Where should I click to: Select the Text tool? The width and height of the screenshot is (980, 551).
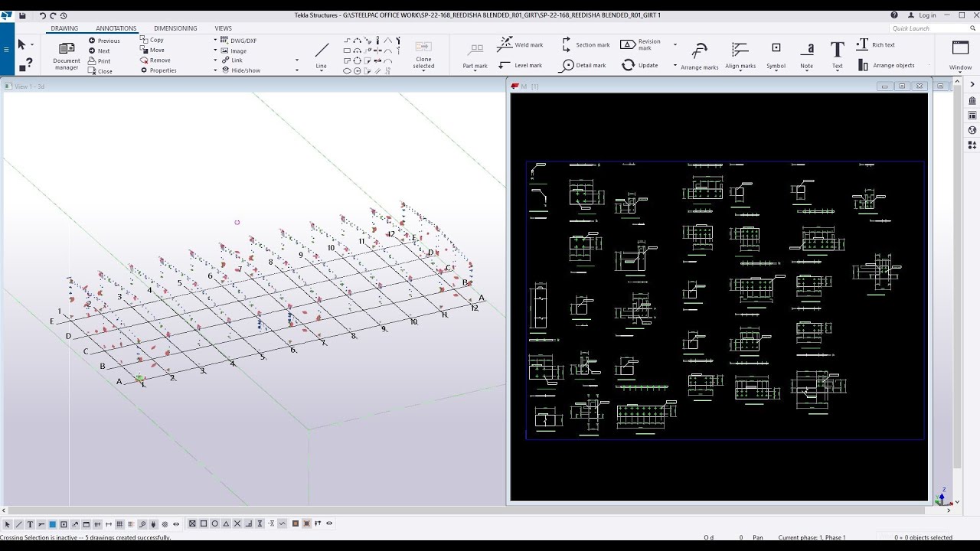(838, 55)
